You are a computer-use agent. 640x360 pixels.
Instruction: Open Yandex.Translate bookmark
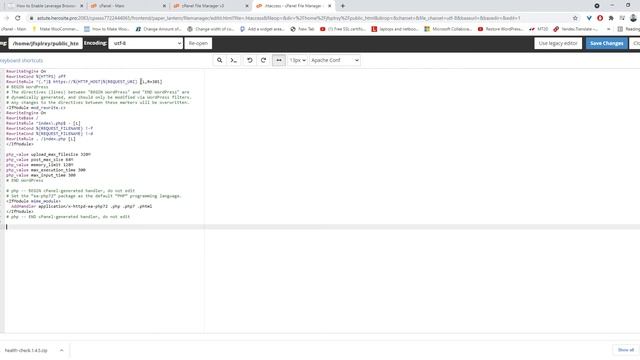tap(576, 29)
